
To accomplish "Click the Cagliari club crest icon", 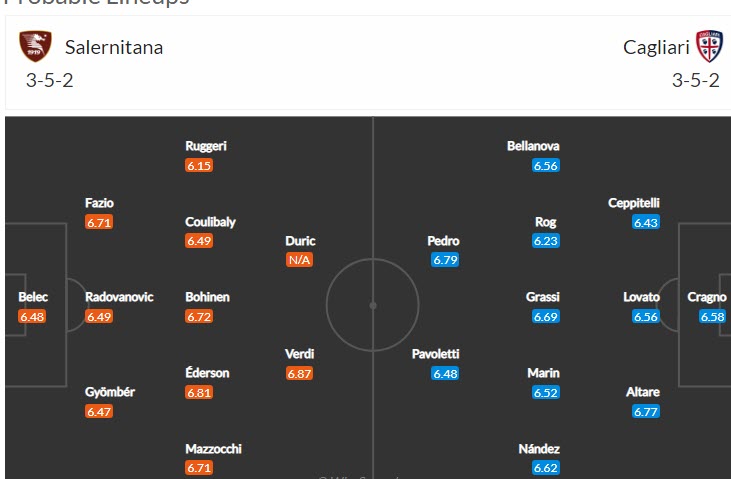I will [x=708, y=47].
